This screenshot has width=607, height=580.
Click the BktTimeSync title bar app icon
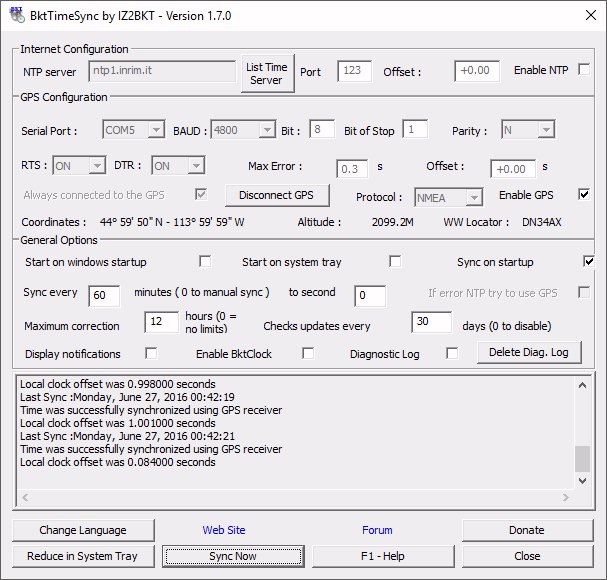[15, 15]
